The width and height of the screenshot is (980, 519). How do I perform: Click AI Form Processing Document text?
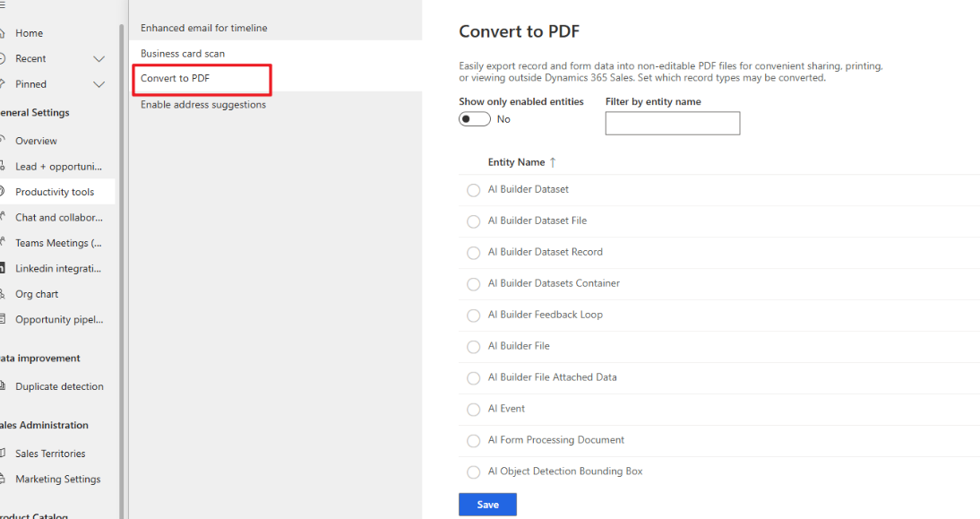coord(556,439)
